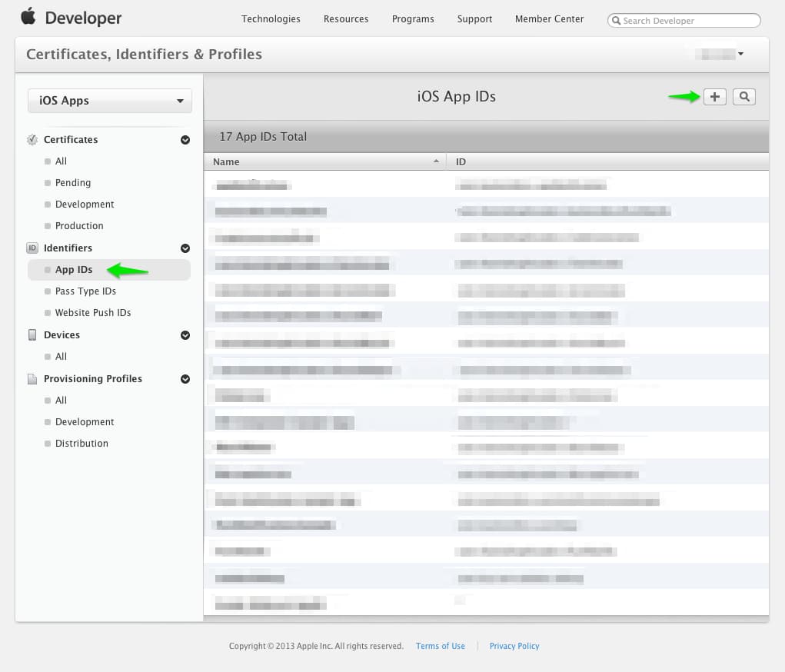
Task: Show Distribution provisioning profiles
Action: [x=81, y=444]
